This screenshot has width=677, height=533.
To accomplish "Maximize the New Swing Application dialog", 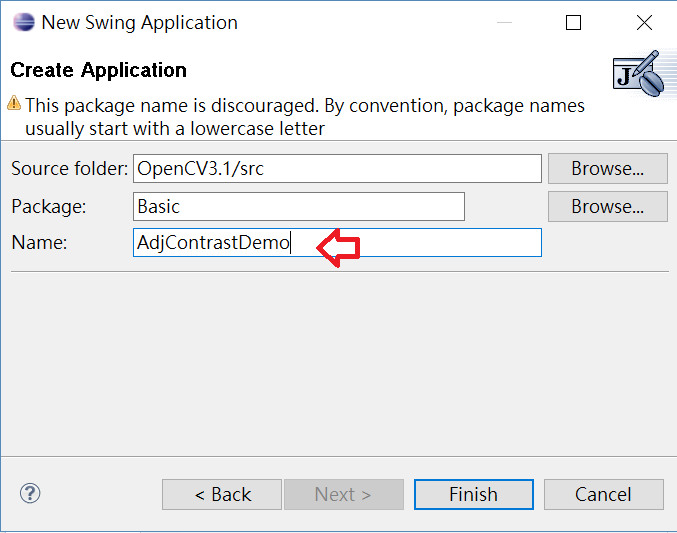I will 573,22.
